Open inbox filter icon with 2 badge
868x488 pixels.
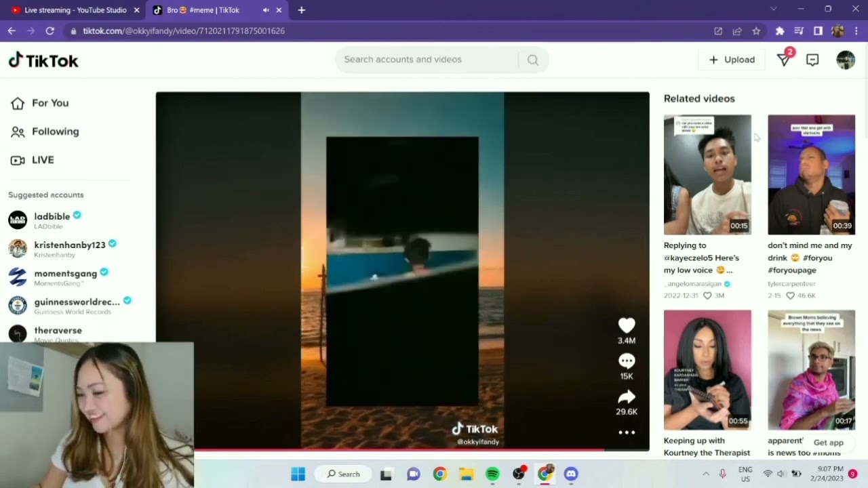784,60
